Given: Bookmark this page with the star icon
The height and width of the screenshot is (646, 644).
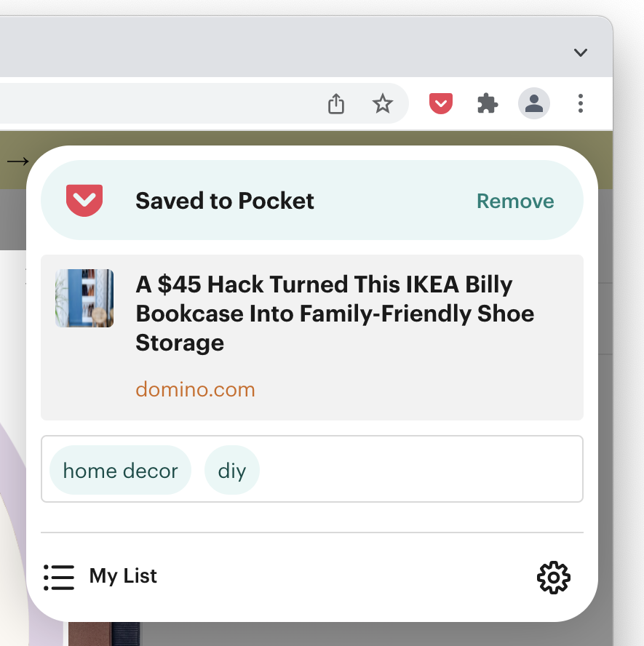Looking at the screenshot, I should click(x=382, y=103).
